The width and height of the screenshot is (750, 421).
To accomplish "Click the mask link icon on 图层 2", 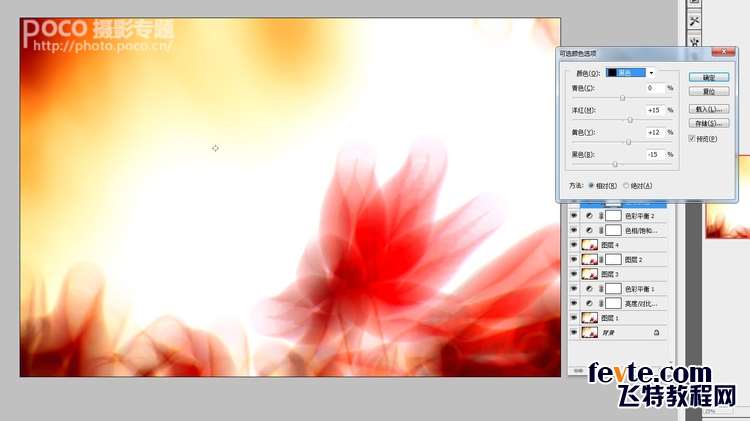I will 601,260.
